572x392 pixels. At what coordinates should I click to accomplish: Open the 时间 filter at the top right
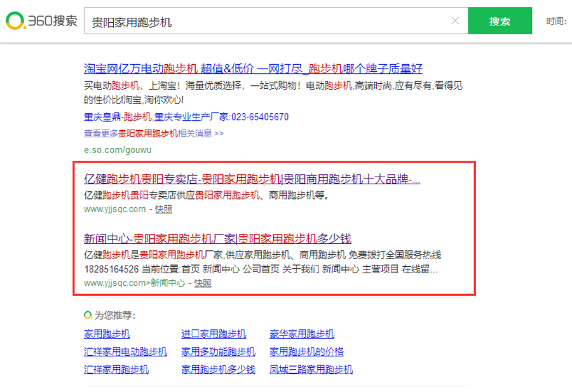point(556,21)
